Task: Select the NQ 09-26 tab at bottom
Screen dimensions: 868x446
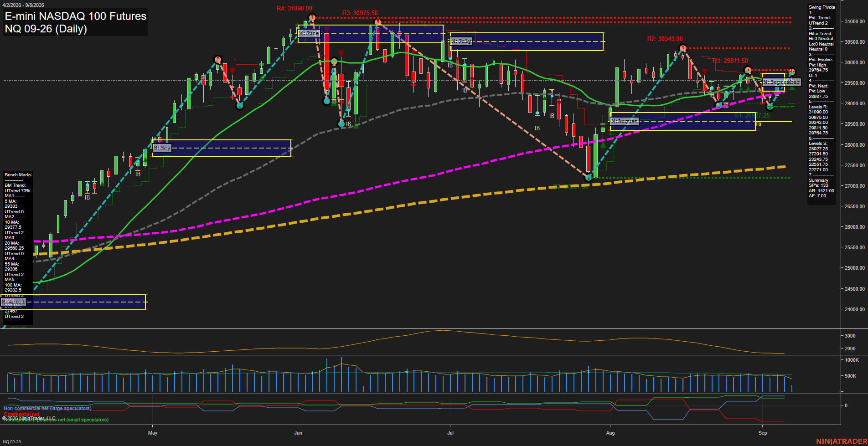Action: click(x=12, y=442)
